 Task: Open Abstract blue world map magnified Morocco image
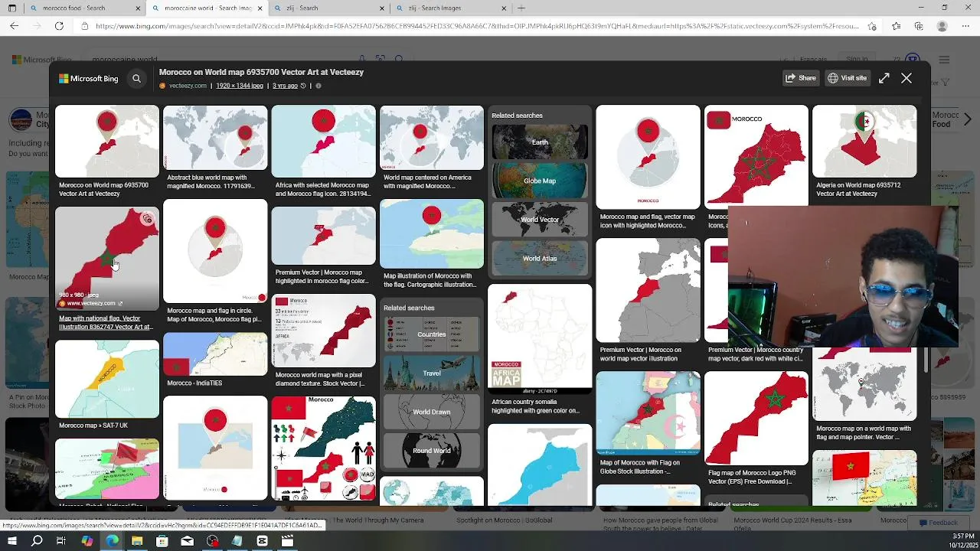215,139
